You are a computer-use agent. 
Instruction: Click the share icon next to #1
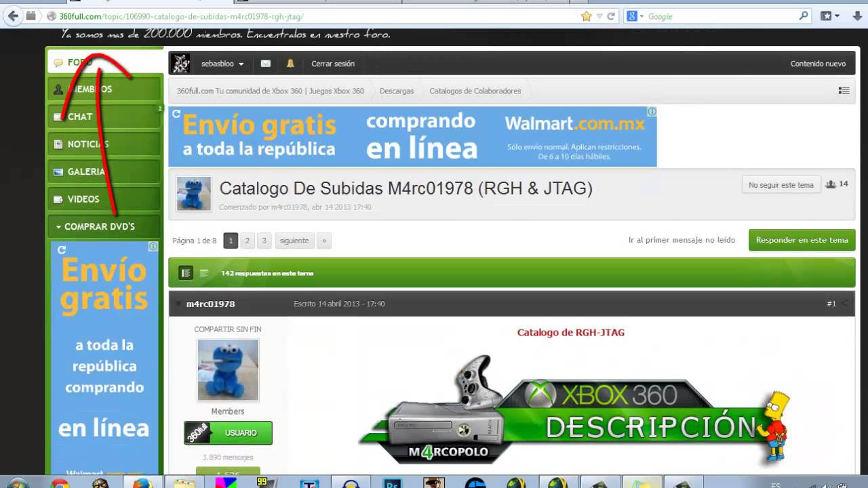pos(845,304)
